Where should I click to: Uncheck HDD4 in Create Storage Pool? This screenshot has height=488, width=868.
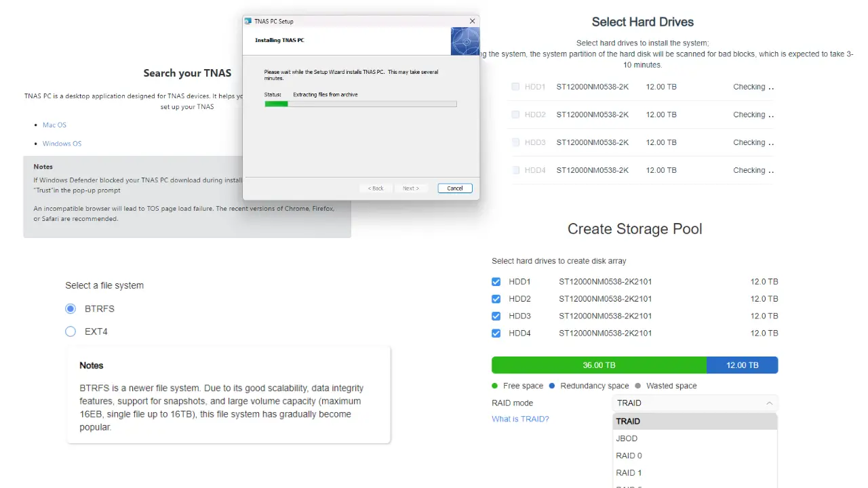point(496,333)
